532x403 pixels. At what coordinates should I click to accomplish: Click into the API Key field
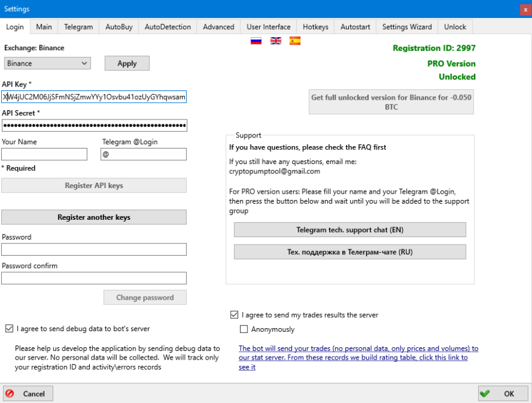(x=94, y=97)
